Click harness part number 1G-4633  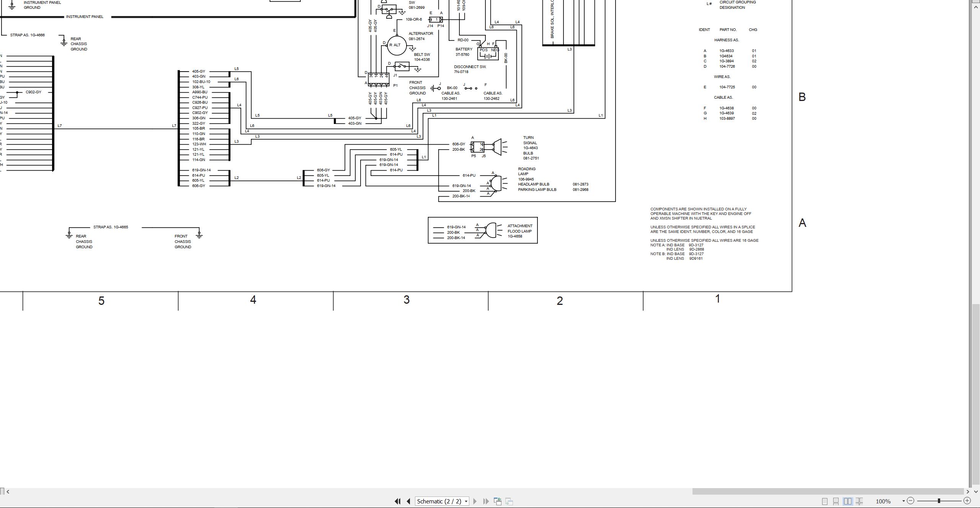727,50
